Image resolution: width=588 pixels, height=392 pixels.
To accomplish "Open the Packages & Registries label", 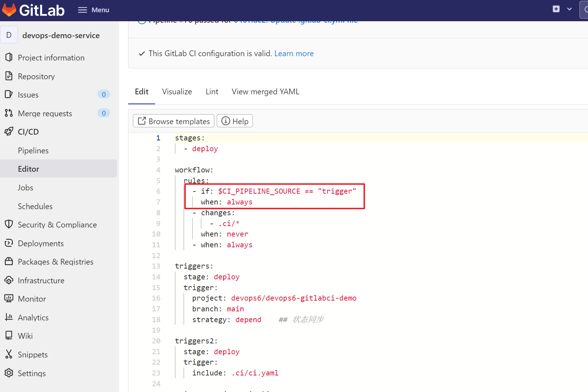I will click(56, 262).
